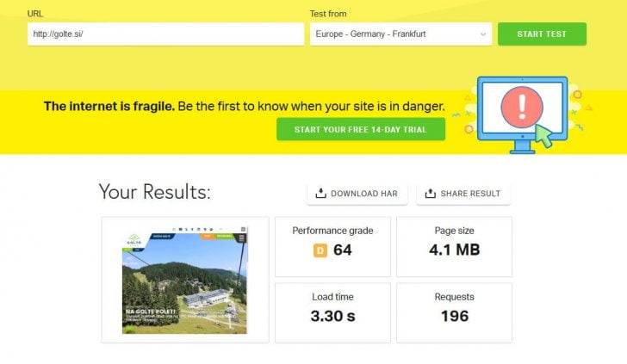
Task: Select the Page size 4.1 MB value
Action: (x=454, y=250)
